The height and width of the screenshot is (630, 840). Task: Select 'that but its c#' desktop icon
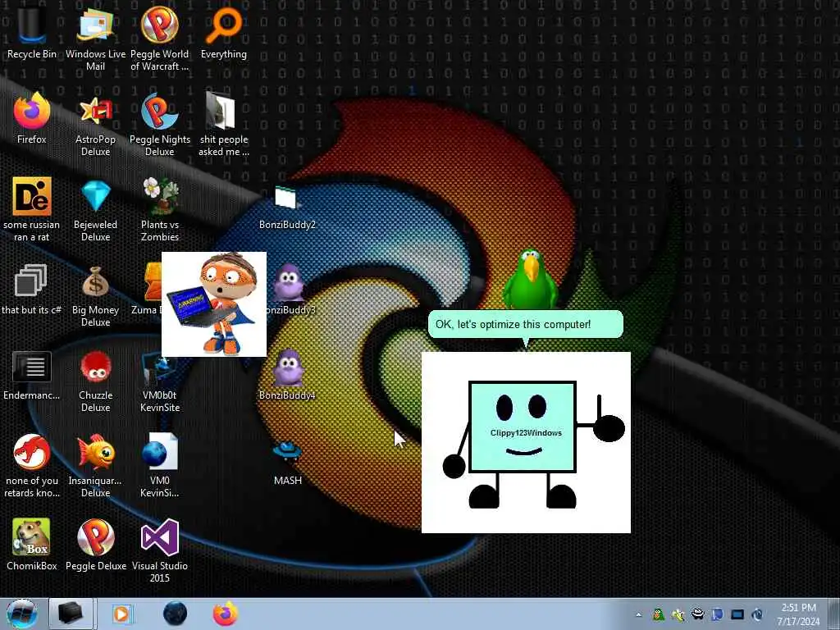31,288
